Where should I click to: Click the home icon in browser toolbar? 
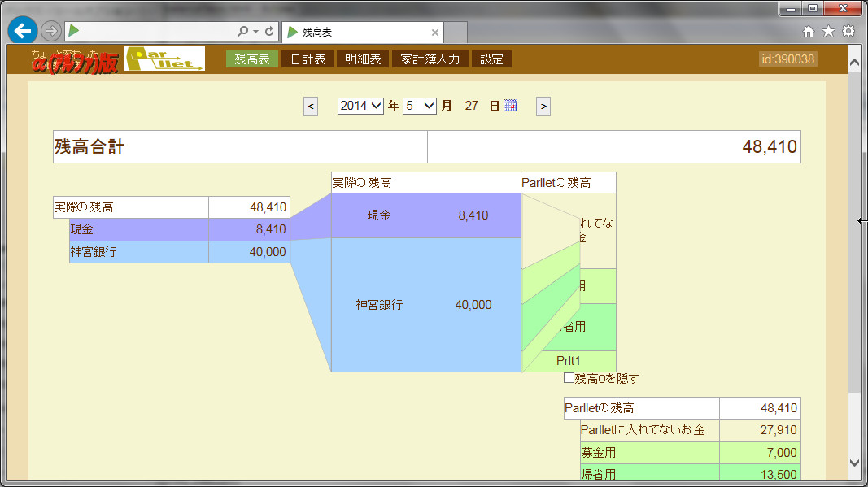pyautogui.click(x=808, y=30)
